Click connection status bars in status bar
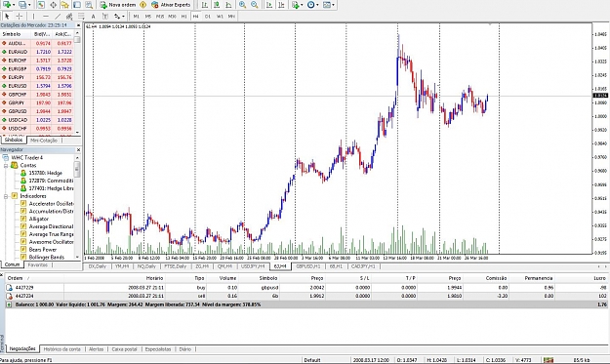 pos(549,360)
